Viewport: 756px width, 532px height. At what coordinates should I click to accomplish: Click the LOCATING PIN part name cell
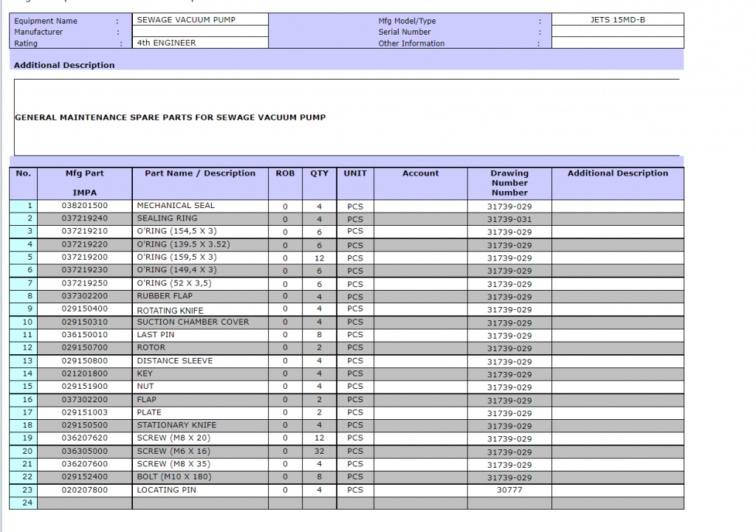point(200,490)
